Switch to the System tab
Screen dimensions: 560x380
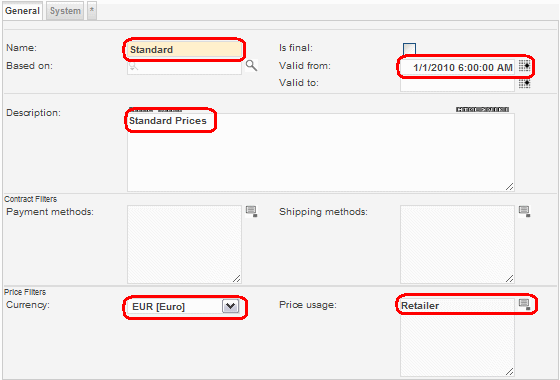coord(65,11)
